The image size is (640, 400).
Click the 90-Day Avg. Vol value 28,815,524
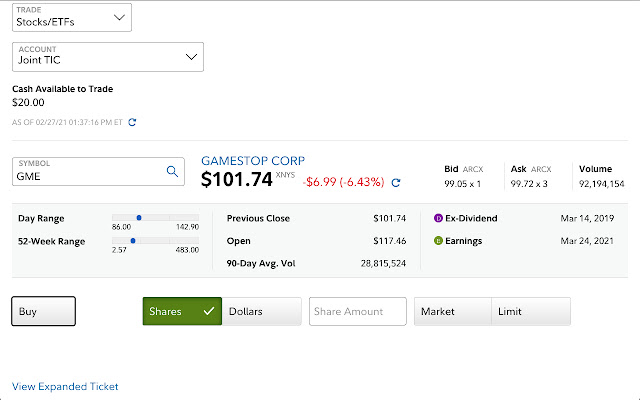[383, 263]
